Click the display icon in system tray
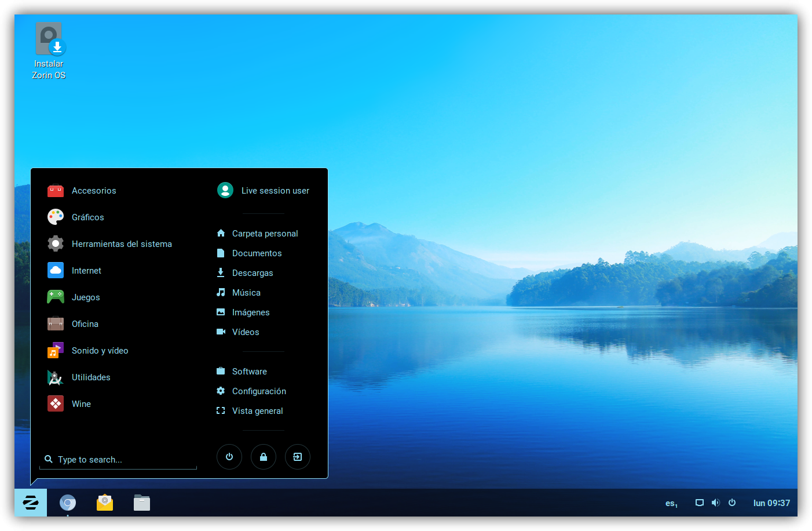The width and height of the screenshot is (812, 531). coord(700,503)
